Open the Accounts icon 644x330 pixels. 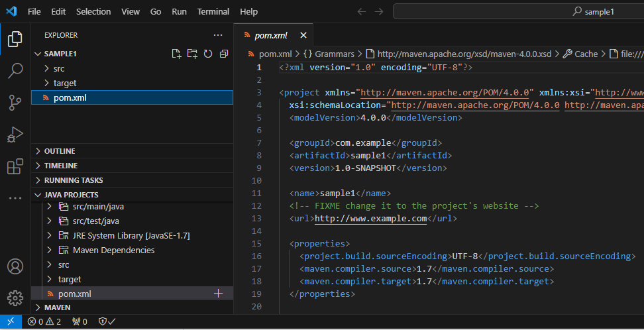[x=15, y=266]
